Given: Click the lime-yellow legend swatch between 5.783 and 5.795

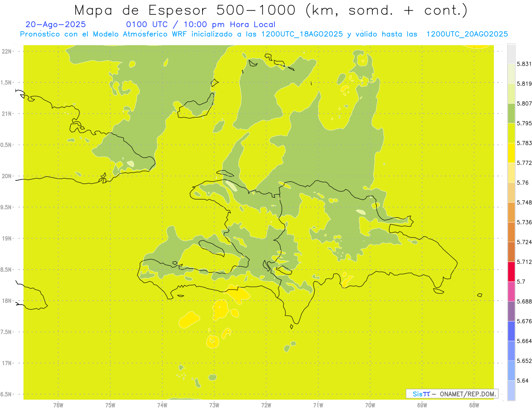Looking at the screenshot, I should (511, 133).
